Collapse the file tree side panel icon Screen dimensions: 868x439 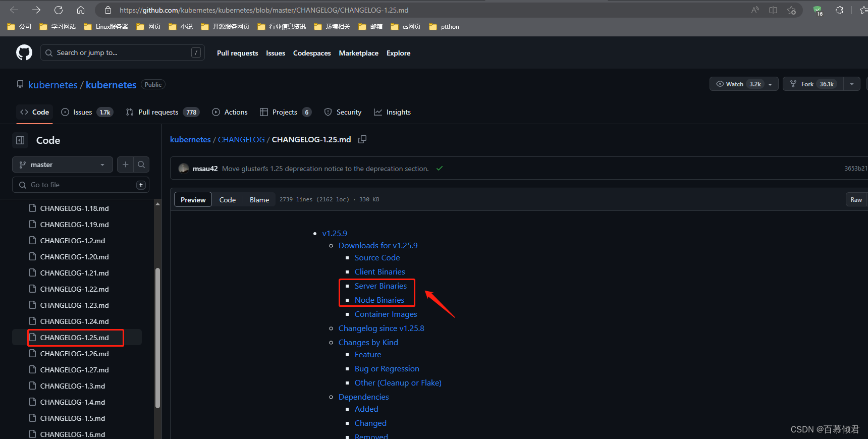coord(20,140)
